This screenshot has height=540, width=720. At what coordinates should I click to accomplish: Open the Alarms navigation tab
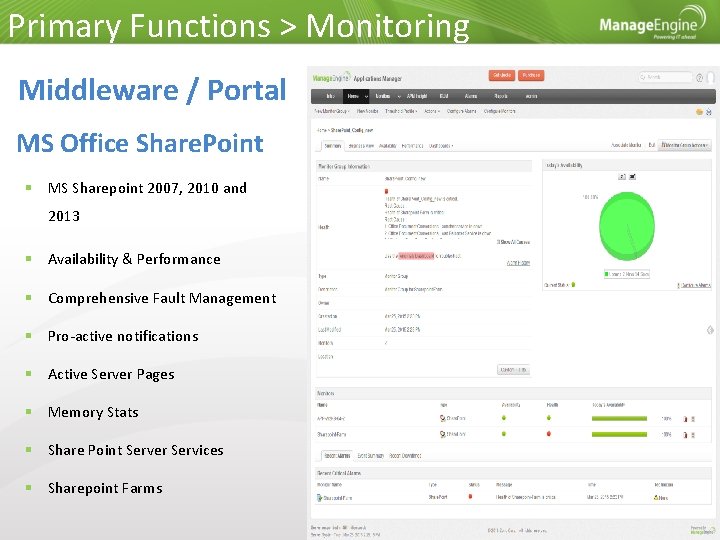(x=471, y=96)
